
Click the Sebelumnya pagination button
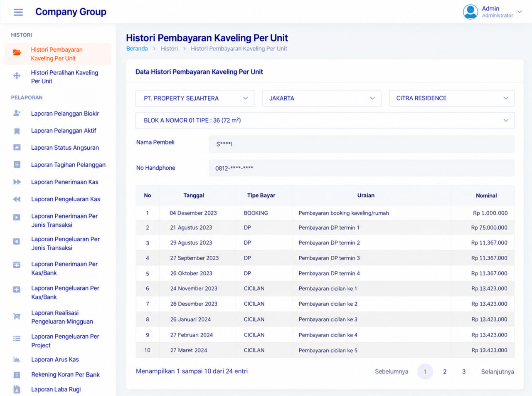[392, 371]
